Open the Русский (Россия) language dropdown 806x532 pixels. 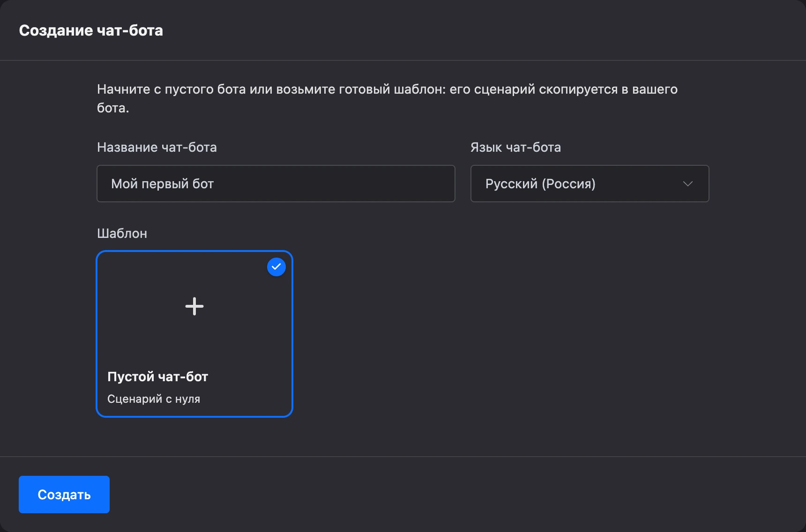click(x=590, y=184)
